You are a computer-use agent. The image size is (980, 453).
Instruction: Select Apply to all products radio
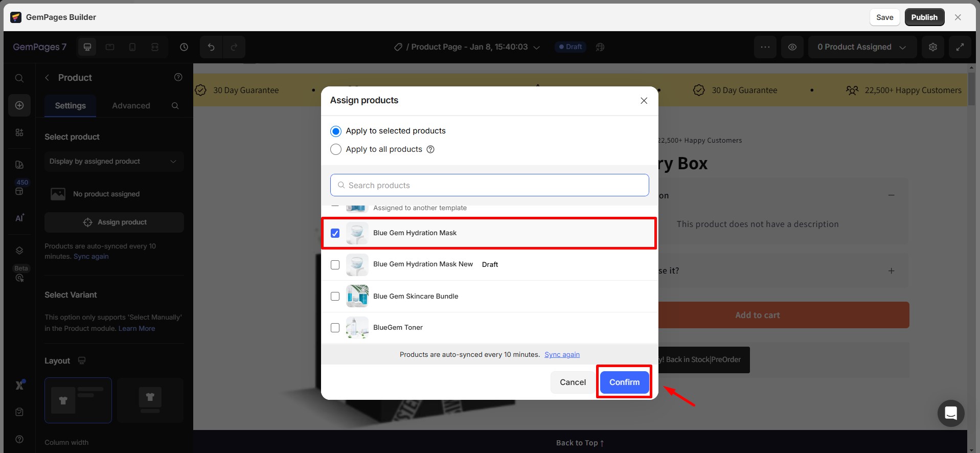[x=336, y=149]
